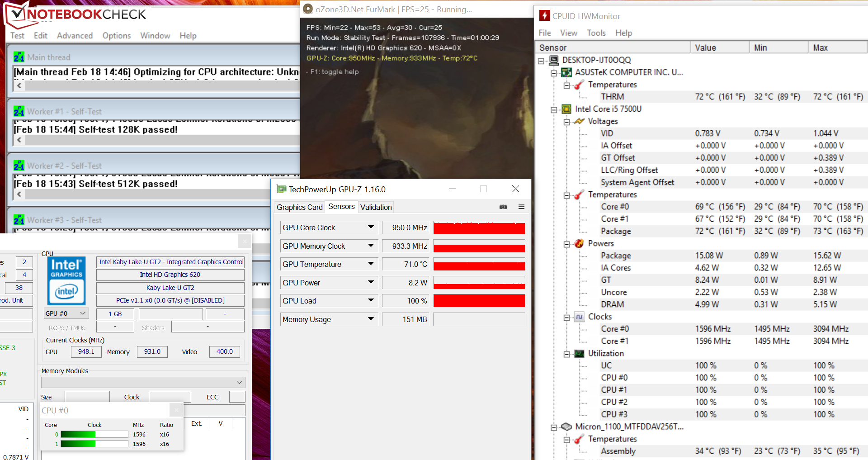The image size is (868, 460).
Task: Collapse the Utilization tree branch
Action: click(566, 354)
